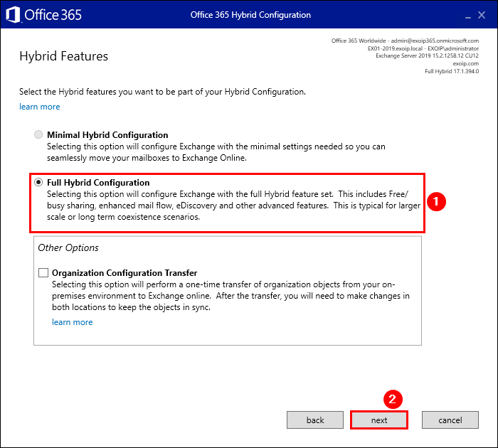498x448 pixels.
Task: Minimize the Hybrid Configuration wizard window
Action: (x=467, y=15)
